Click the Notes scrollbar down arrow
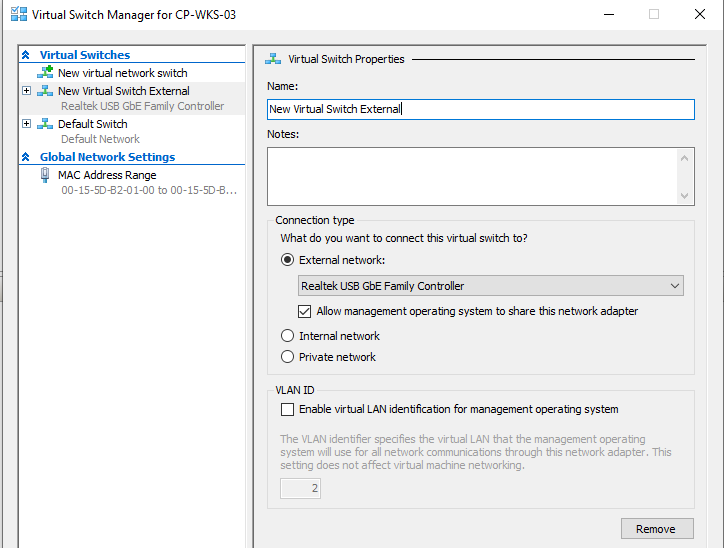Screen dimensions: 724x548 click(x=684, y=195)
